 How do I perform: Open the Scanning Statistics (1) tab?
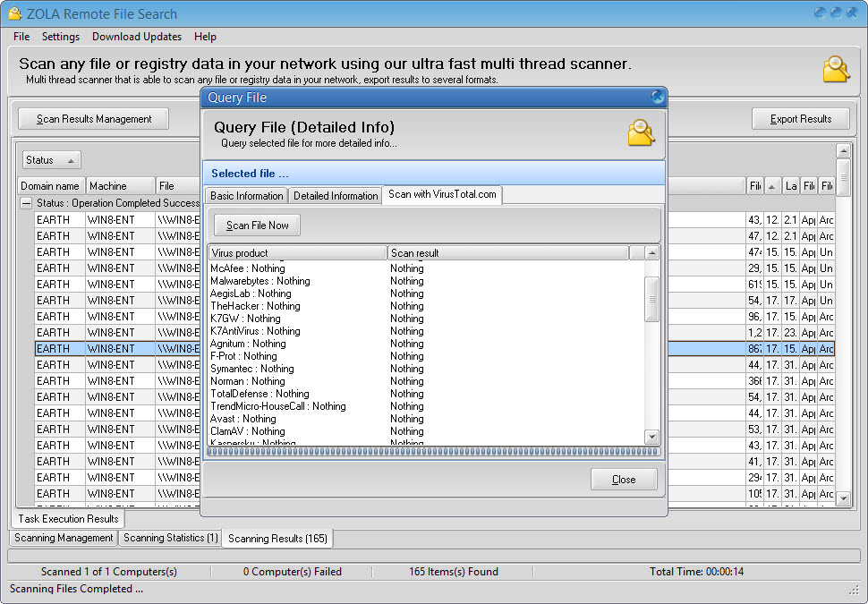170,538
